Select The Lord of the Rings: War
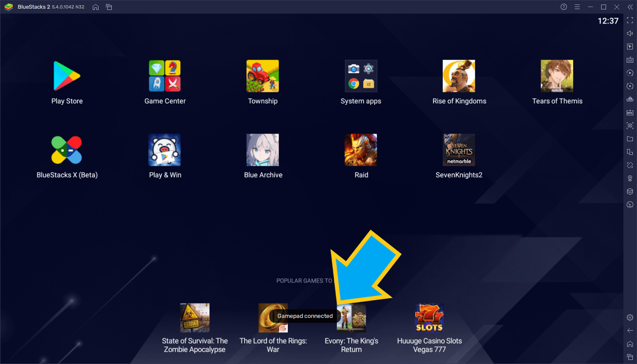The image size is (637, 364). pyautogui.click(x=273, y=318)
